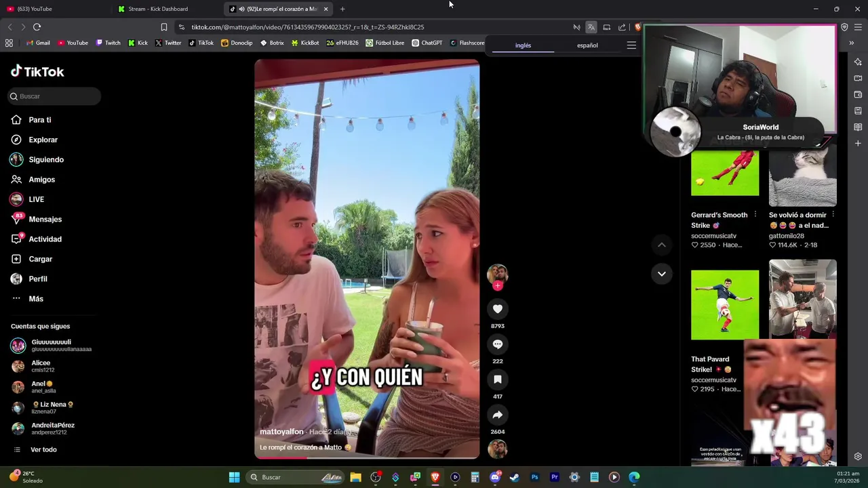Open followed account Liz Nena
This screenshot has width=868, height=488.
coord(52,408)
